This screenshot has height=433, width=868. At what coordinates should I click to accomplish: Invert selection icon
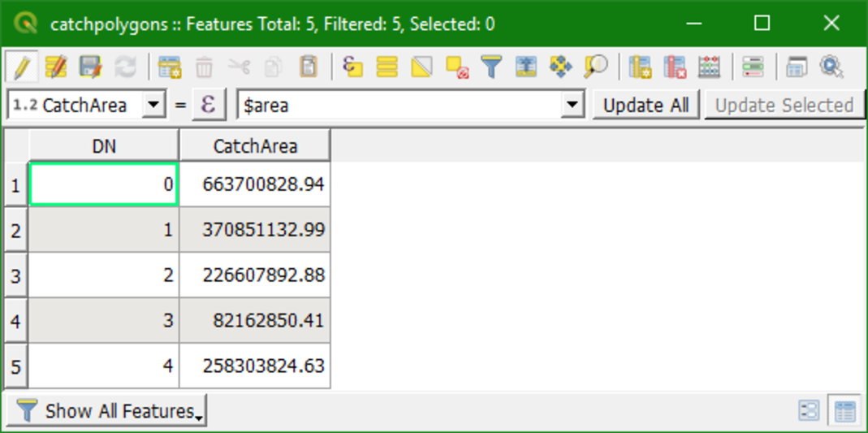[421, 67]
